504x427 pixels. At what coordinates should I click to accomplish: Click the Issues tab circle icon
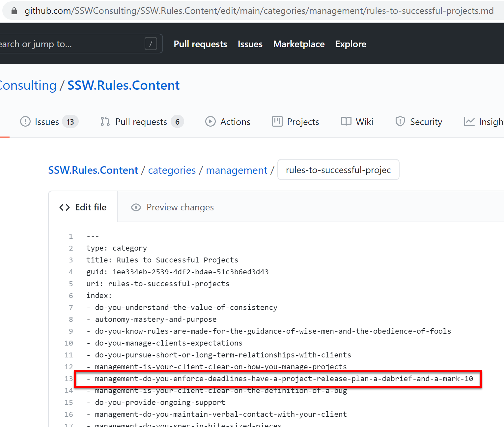pyautogui.click(x=25, y=122)
